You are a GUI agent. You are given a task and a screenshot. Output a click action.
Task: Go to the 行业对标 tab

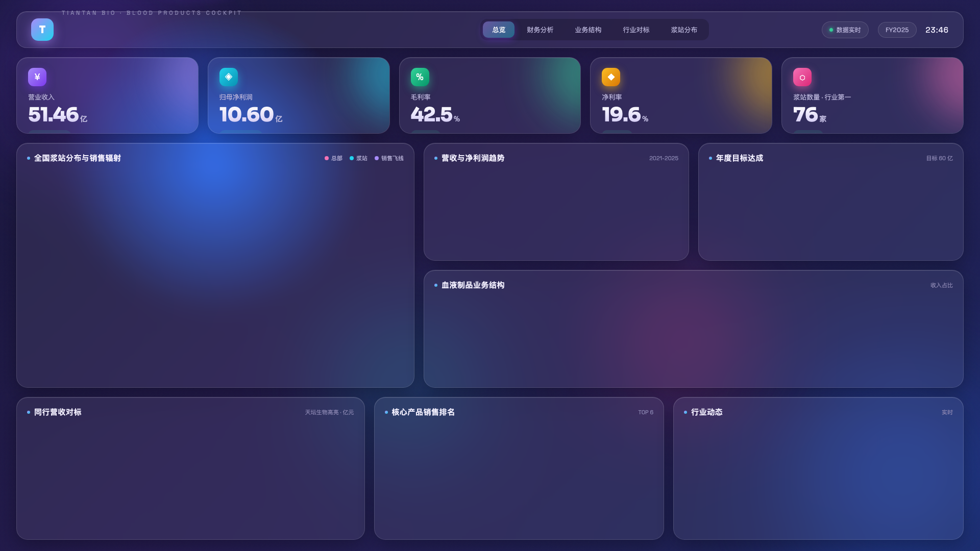[636, 30]
